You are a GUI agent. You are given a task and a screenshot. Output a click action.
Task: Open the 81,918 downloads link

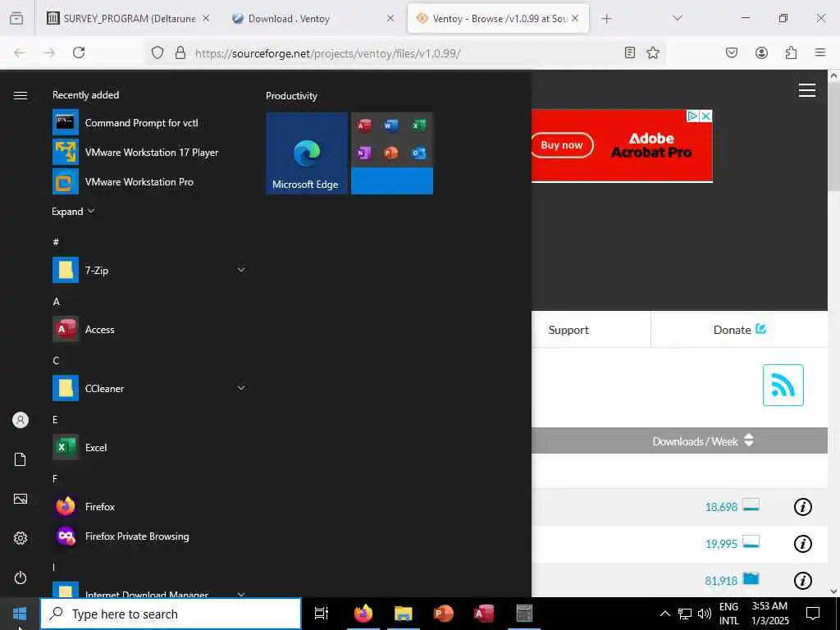[x=721, y=581]
